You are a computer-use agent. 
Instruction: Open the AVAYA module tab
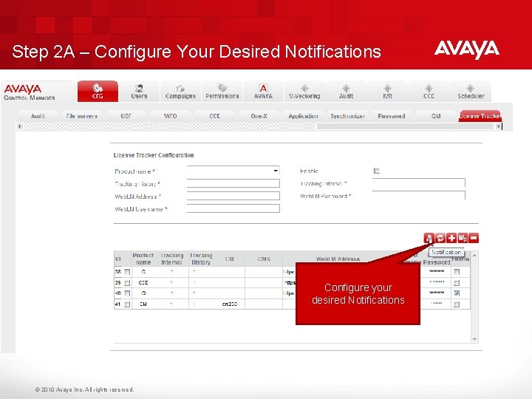click(263, 92)
